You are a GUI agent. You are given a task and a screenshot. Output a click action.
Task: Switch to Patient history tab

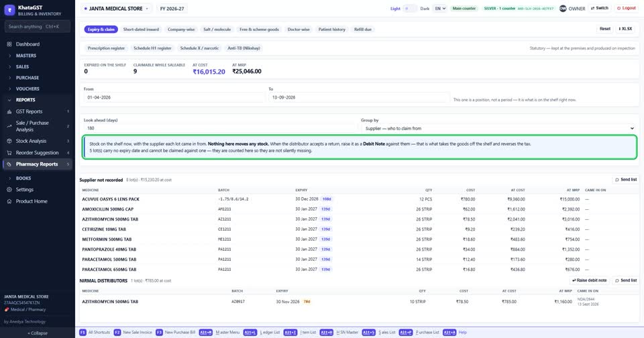tap(332, 30)
